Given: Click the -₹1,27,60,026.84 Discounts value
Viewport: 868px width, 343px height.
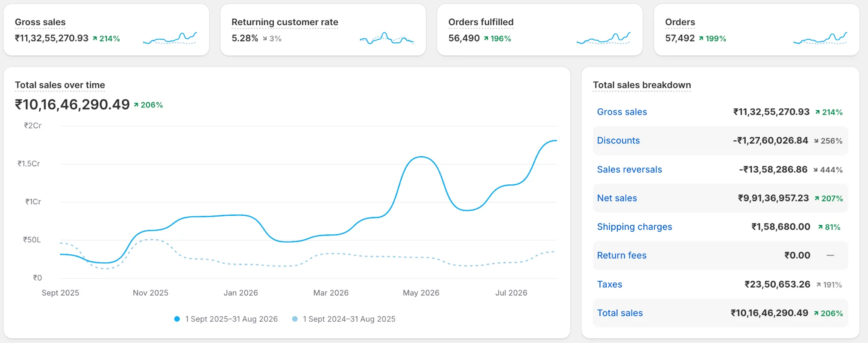Looking at the screenshot, I should (771, 141).
